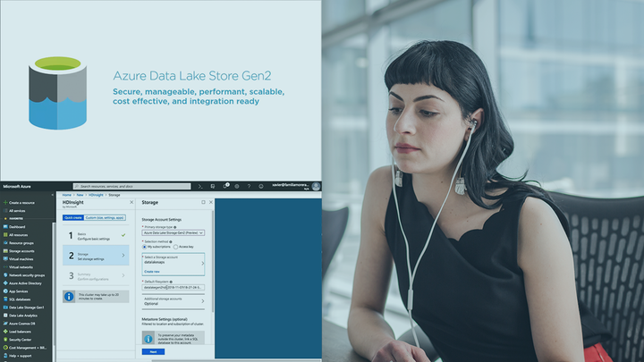Open the Help question mark icon
The height and width of the screenshot is (362, 644).
point(249,186)
